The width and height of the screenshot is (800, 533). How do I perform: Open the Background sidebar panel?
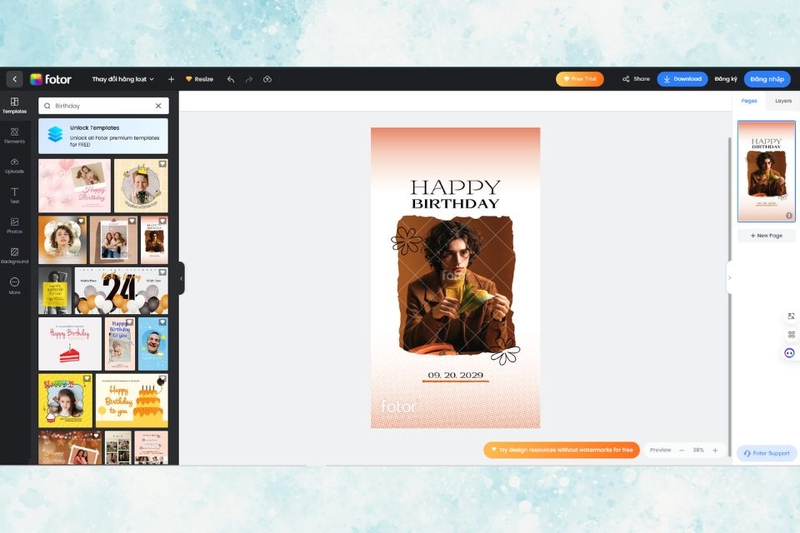point(14,256)
